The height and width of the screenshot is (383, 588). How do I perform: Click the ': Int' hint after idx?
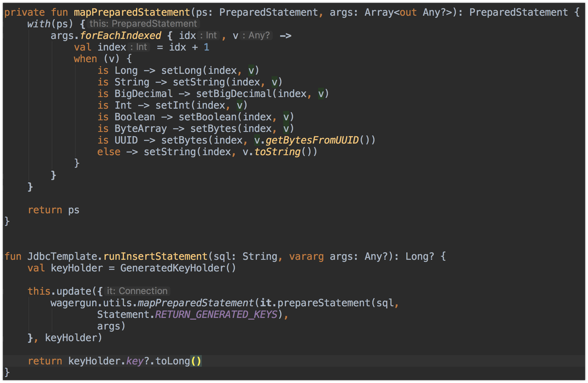(x=208, y=35)
